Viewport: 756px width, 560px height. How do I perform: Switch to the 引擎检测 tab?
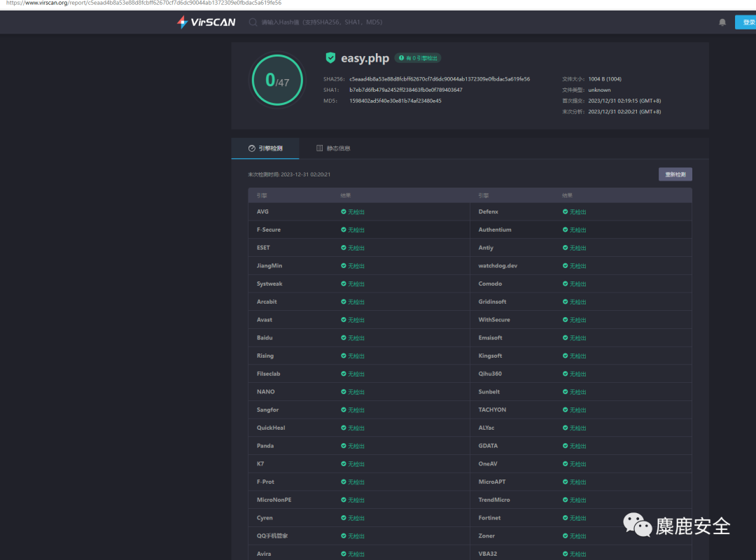pyautogui.click(x=265, y=148)
